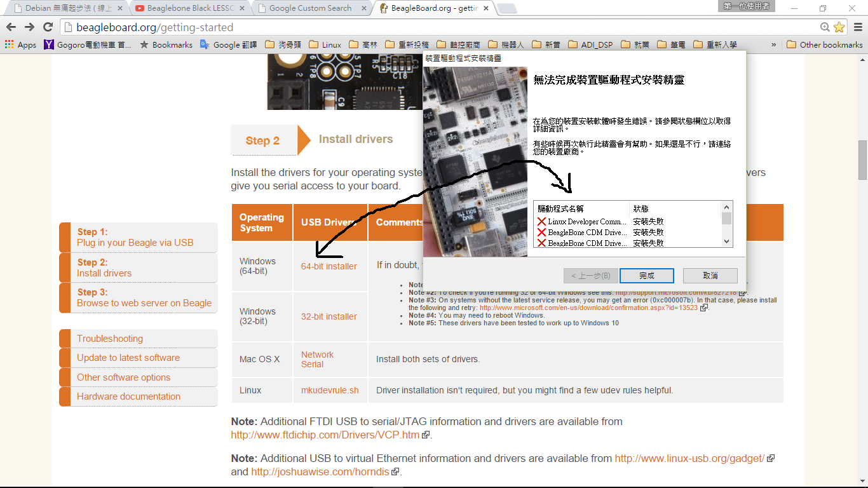Close the Google Custom Search tab
Viewport: 868px width, 488px height.
coord(363,8)
